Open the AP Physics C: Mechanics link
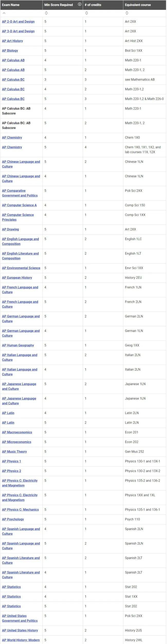167x644 pixels. tap(20, 510)
